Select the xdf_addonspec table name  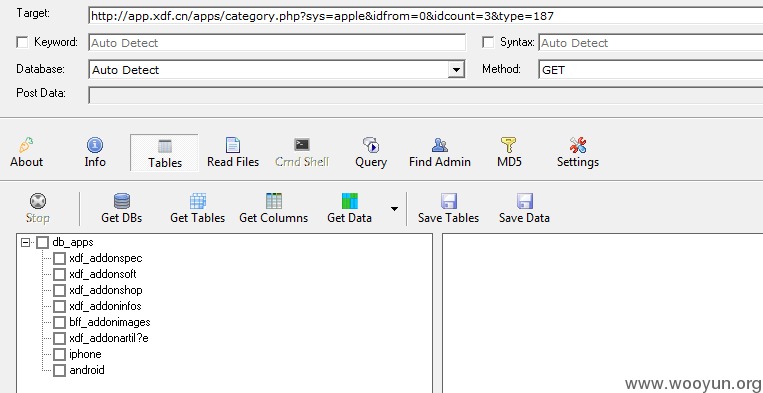tap(106, 258)
